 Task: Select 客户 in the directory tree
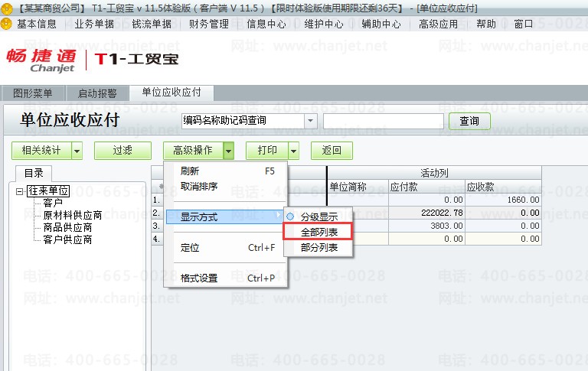53,203
